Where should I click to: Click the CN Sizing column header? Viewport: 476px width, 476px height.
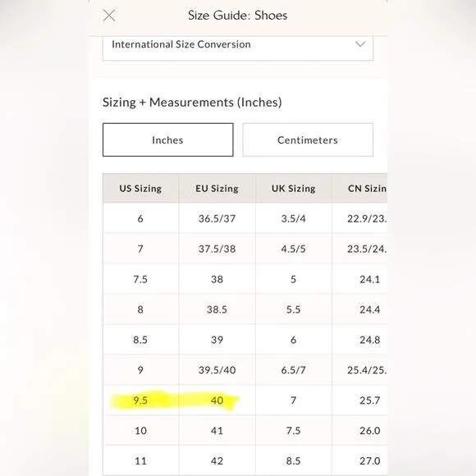[359, 189]
